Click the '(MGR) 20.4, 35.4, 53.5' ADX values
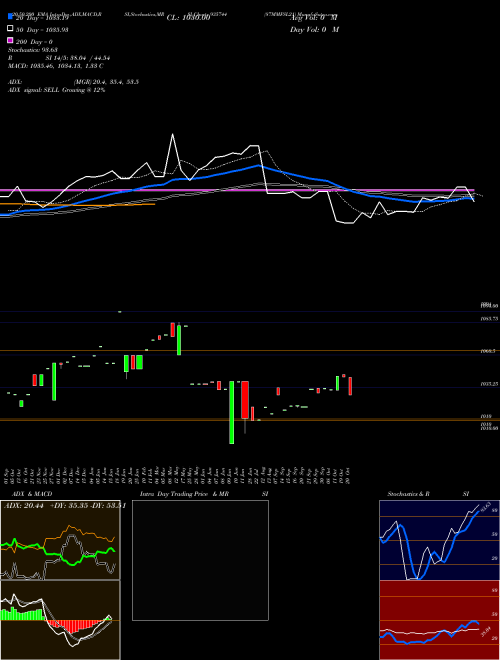The width and height of the screenshot is (500, 660). pyautogui.click(x=106, y=82)
